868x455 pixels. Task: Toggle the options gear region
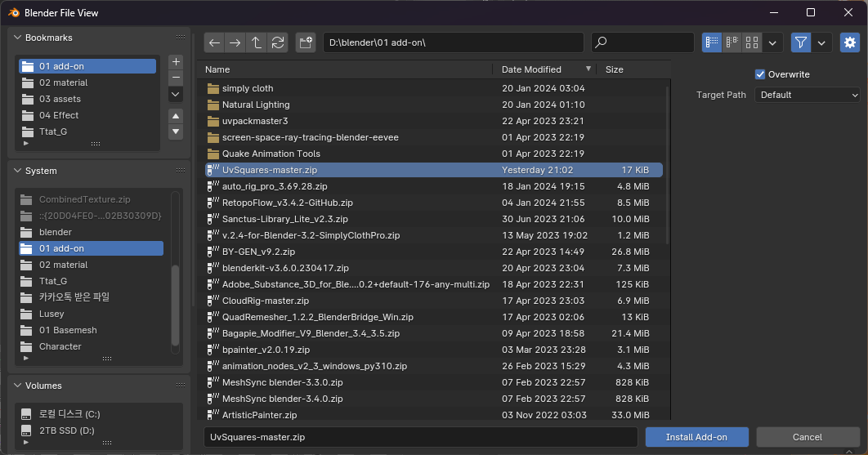click(x=850, y=42)
